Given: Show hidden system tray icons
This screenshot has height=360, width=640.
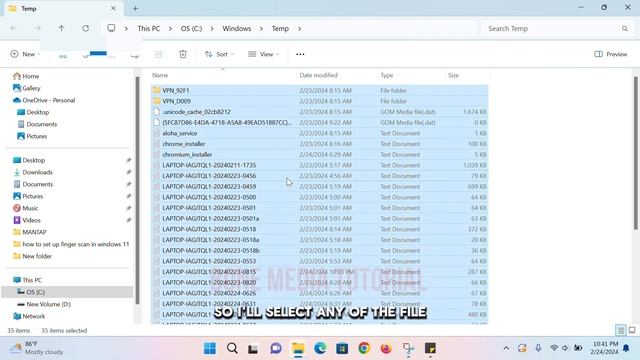Looking at the screenshot, I should pos(506,348).
